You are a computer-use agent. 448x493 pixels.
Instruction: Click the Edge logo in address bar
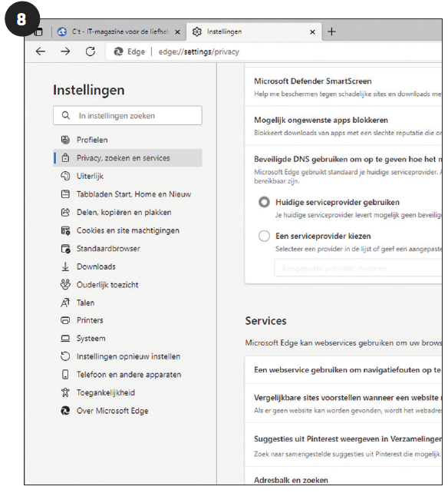[118, 51]
